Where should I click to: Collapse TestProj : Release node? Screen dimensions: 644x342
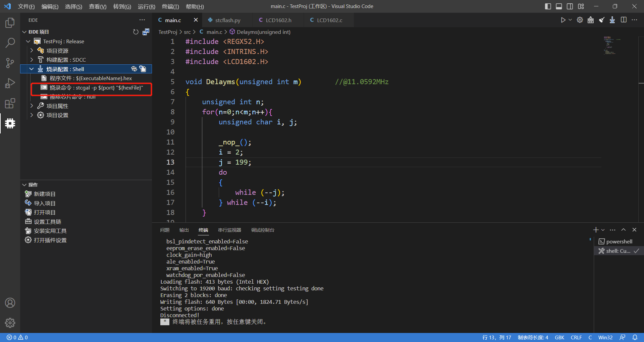[x=28, y=41]
